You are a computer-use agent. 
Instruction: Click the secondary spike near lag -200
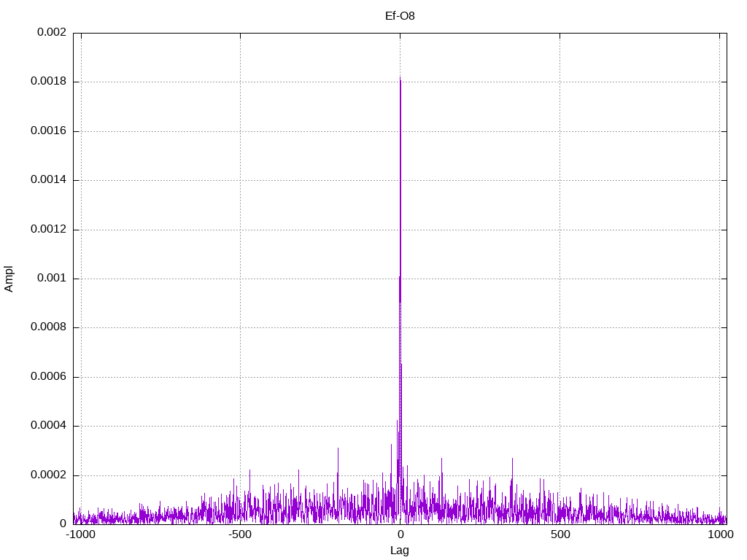338,449
